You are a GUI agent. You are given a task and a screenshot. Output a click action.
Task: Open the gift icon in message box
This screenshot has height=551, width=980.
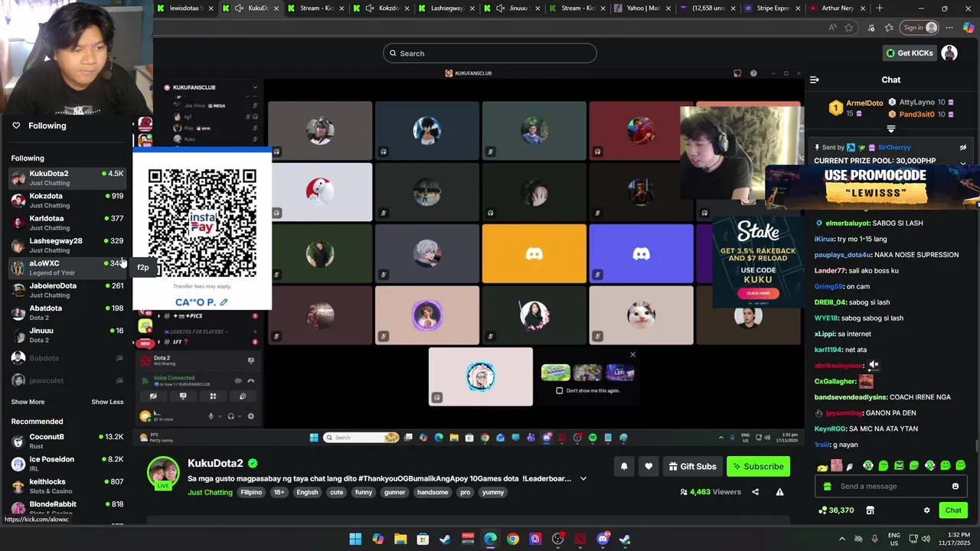tap(827, 486)
